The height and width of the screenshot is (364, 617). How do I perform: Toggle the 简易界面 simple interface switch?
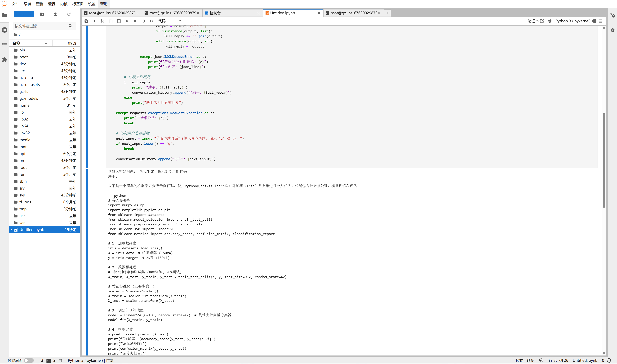click(x=29, y=360)
